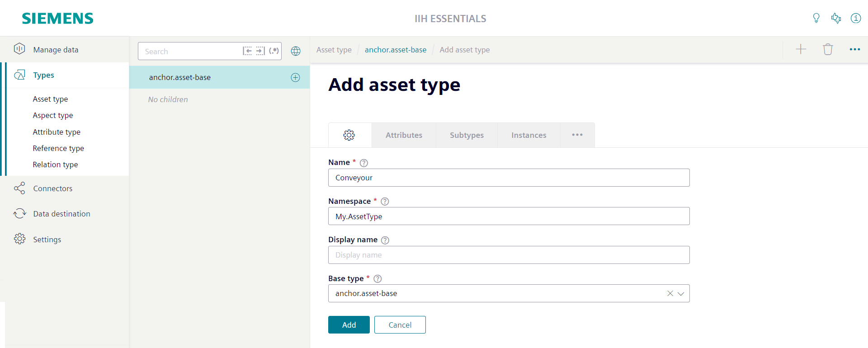This screenshot has width=868, height=348.
Task: Click the Add button
Action: [x=349, y=324]
